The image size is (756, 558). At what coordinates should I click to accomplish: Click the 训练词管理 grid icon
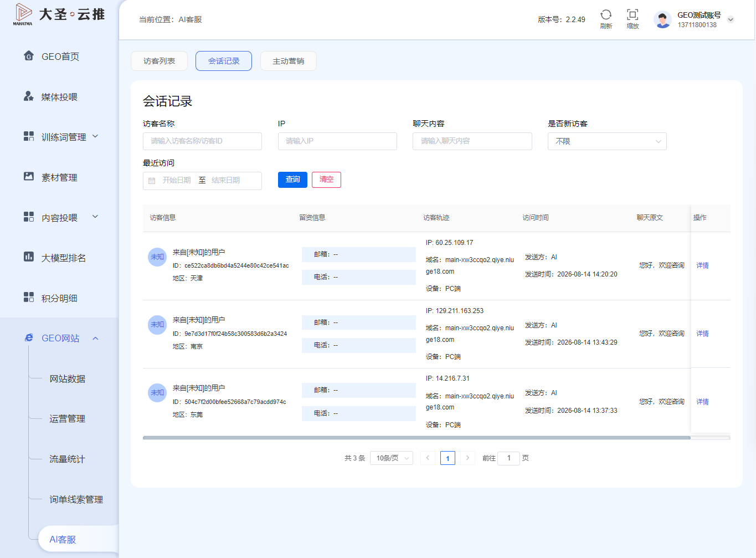coord(29,136)
